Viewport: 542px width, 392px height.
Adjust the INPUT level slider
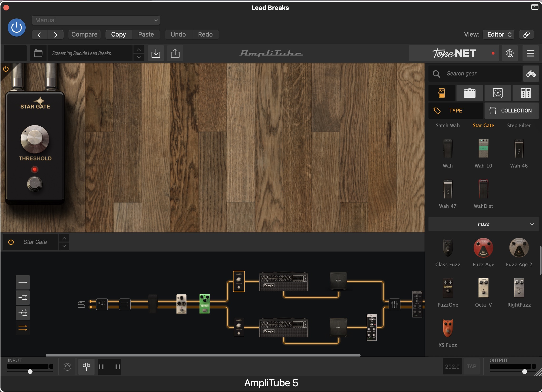point(30,372)
